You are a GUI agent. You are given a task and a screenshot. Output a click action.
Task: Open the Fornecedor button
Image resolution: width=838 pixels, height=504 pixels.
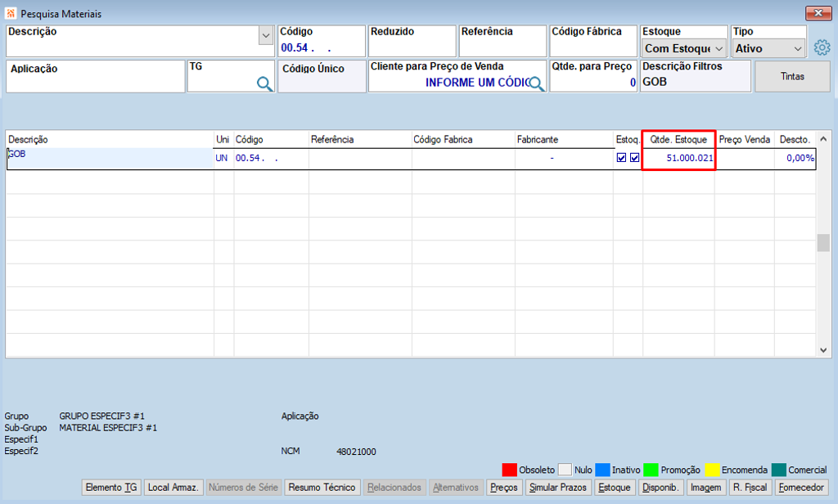click(x=801, y=488)
